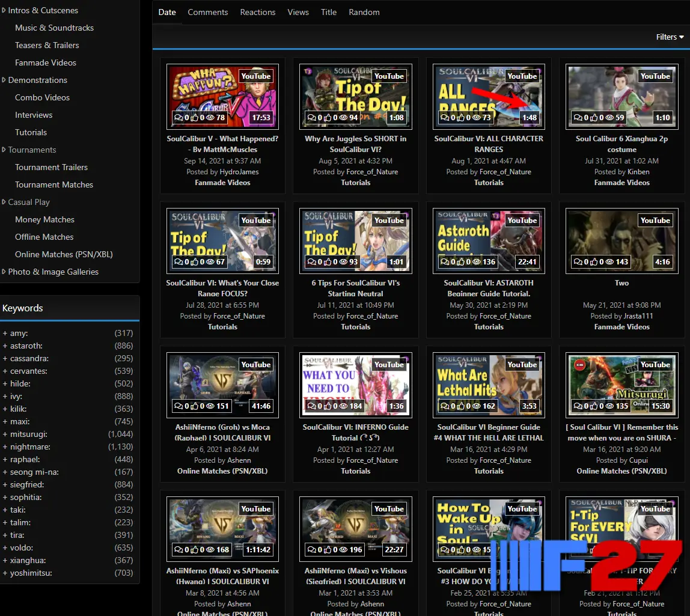This screenshot has height=616, width=690.
Task: Open Interviews category
Action: pos(34,115)
